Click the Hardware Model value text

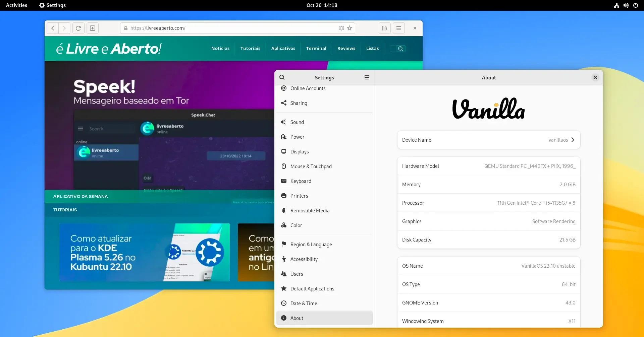click(x=530, y=166)
